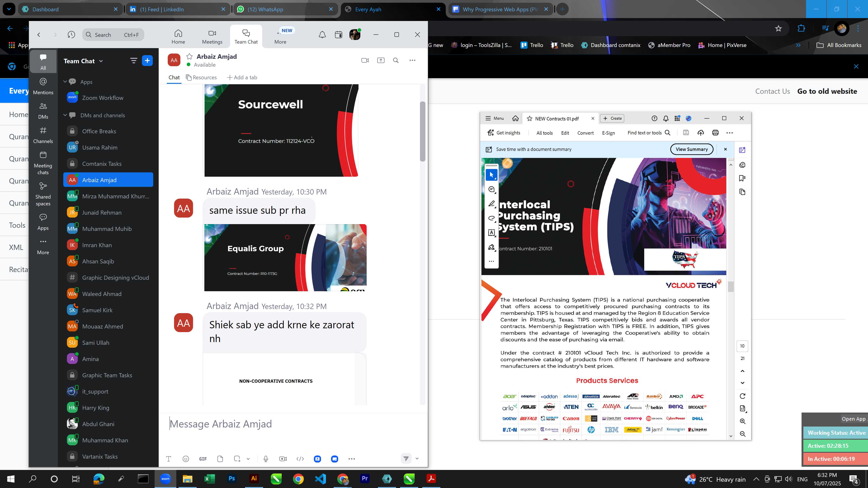Switch to the Home tab in Zoom
Viewport: 868px width, 488px height.
[178, 37]
